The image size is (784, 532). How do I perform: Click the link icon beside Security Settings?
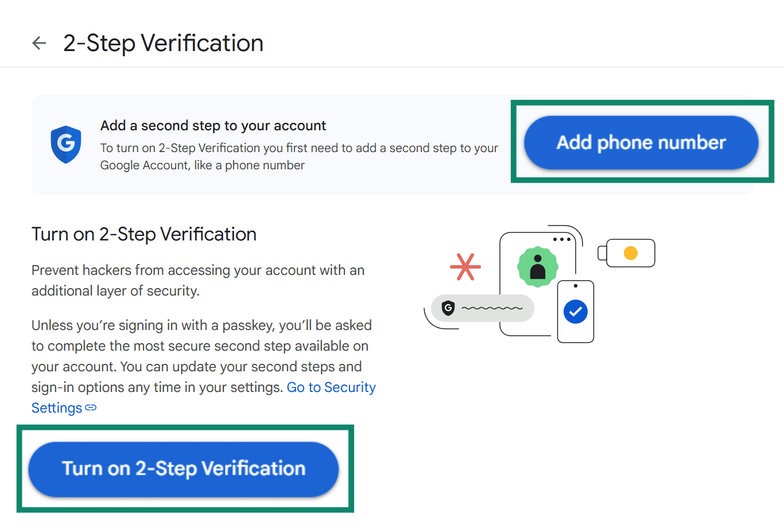(x=91, y=409)
